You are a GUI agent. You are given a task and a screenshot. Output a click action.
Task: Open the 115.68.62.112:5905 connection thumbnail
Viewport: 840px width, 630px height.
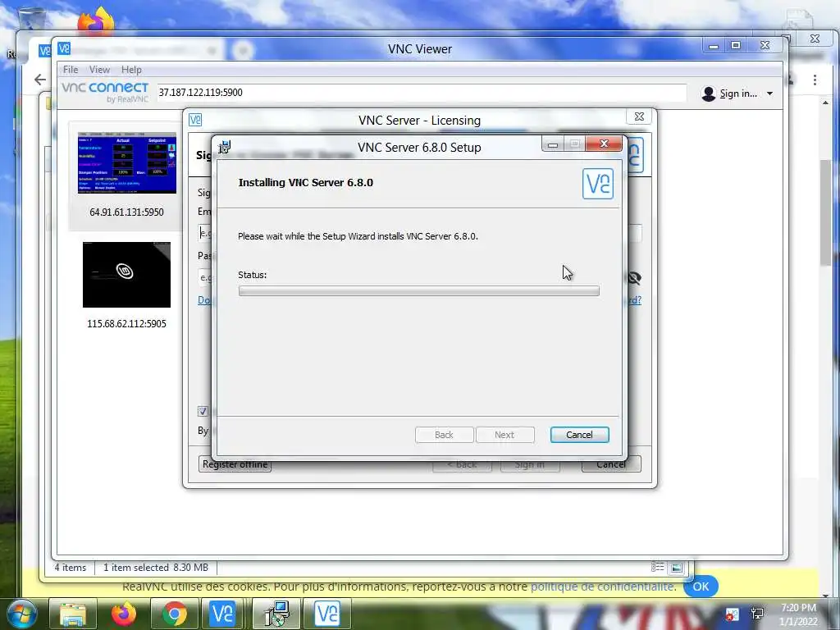pyautogui.click(x=126, y=274)
